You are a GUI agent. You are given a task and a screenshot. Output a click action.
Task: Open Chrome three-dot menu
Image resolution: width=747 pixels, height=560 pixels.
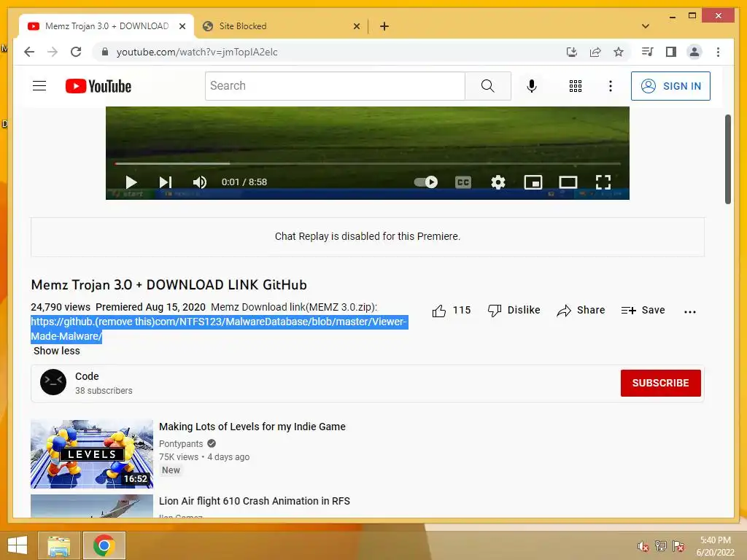(718, 52)
